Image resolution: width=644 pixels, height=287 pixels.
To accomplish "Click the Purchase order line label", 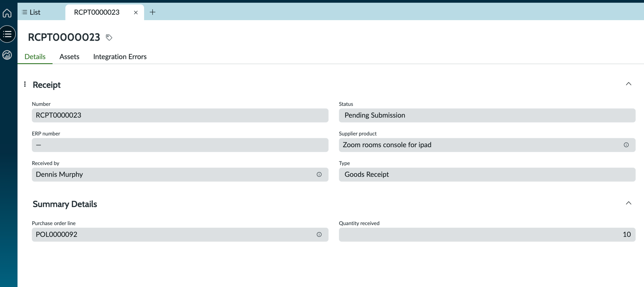I will [54, 223].
